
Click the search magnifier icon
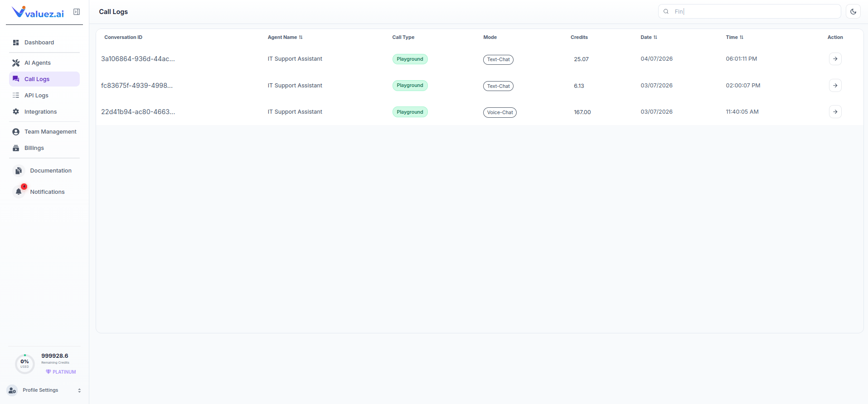tap(666, 12)
